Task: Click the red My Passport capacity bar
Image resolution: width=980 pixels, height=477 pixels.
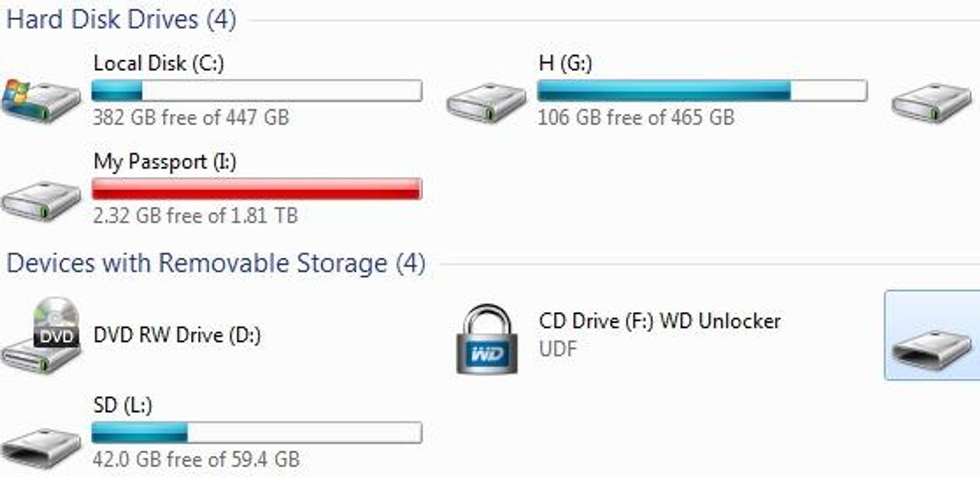Action: (x=257, y=189)
